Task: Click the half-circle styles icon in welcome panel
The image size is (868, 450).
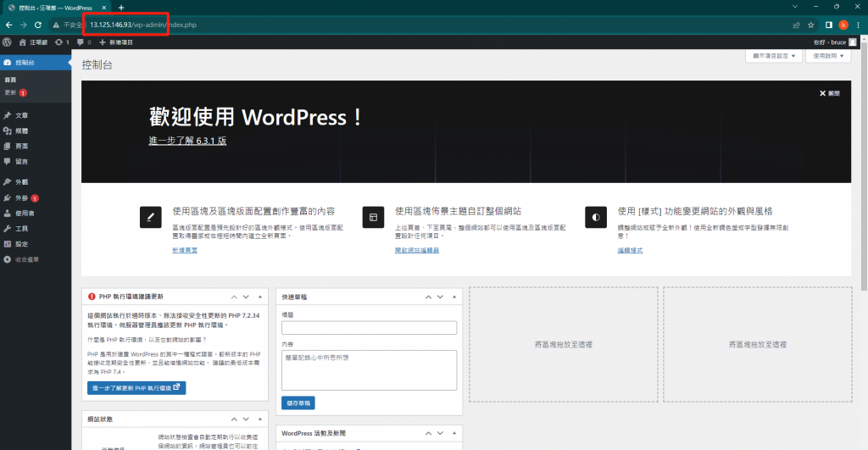Action: tap(596, 217)
